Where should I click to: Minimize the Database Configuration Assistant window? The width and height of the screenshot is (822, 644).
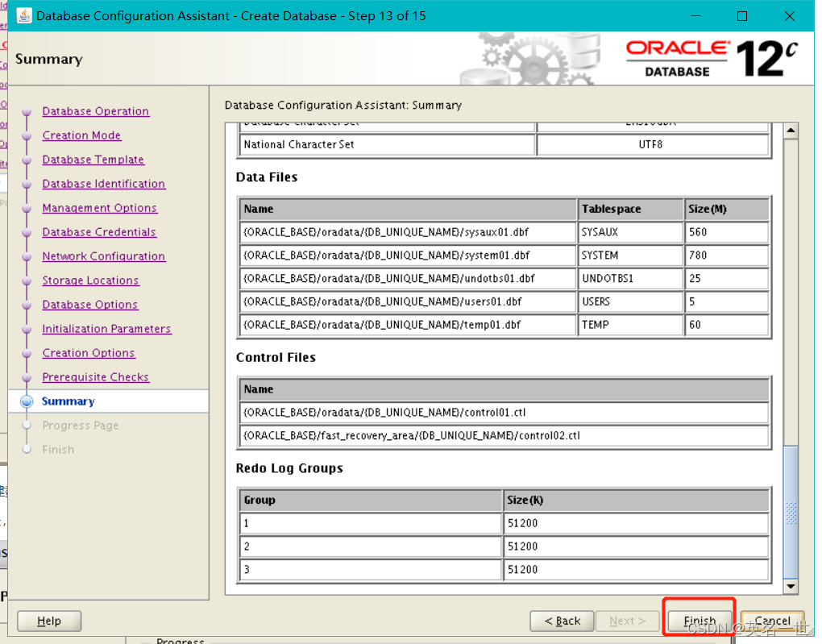[x=695, y=16]
